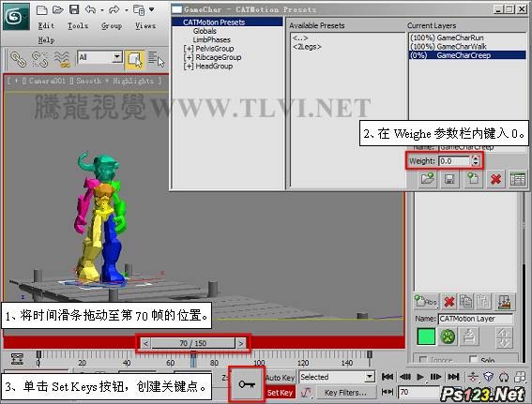Click the Load Preset folder icon

click(x=427, y=179)
